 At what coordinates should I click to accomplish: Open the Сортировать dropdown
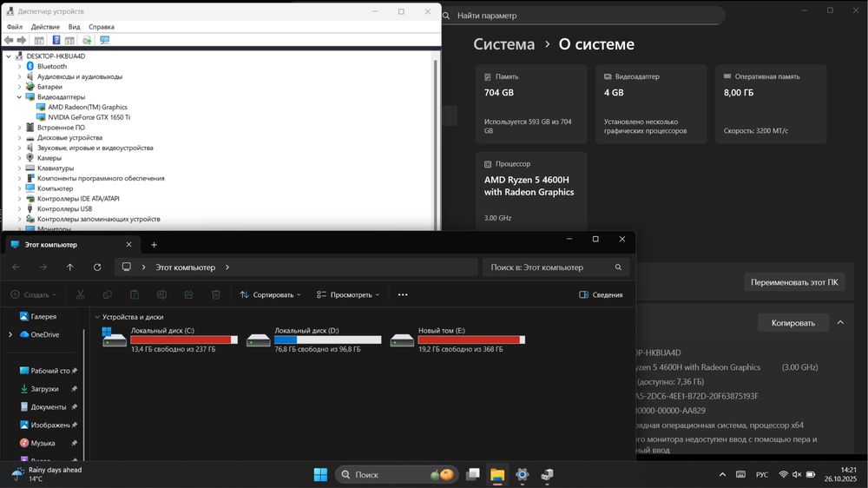[x=271, y=294]
